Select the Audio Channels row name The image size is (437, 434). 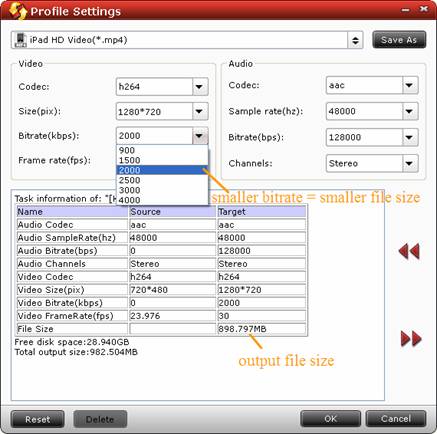pos(72,264)
